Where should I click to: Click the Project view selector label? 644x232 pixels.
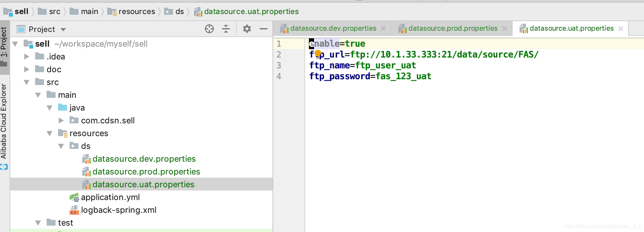click(42, 29)
